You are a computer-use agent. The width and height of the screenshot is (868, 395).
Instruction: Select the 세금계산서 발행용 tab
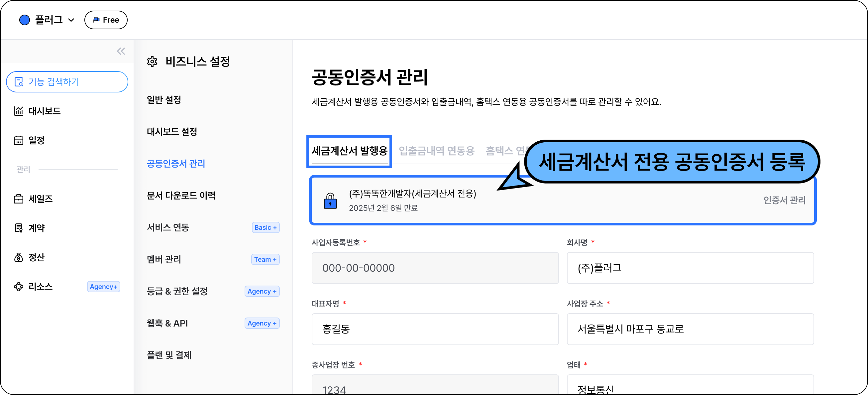(x=349, y=151)
